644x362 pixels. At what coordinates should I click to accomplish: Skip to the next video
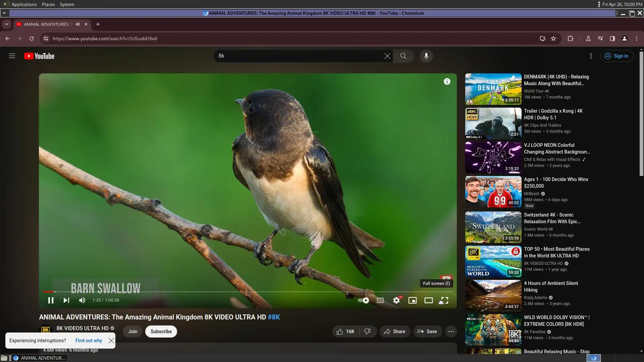(66, 300)
